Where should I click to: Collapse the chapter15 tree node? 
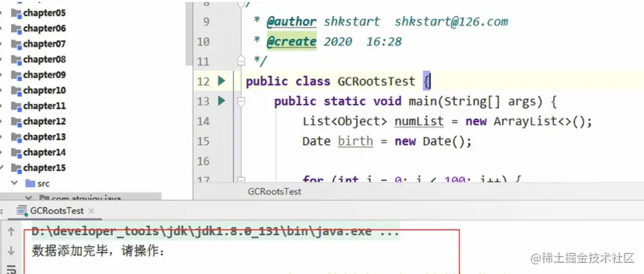coord(2,168)
